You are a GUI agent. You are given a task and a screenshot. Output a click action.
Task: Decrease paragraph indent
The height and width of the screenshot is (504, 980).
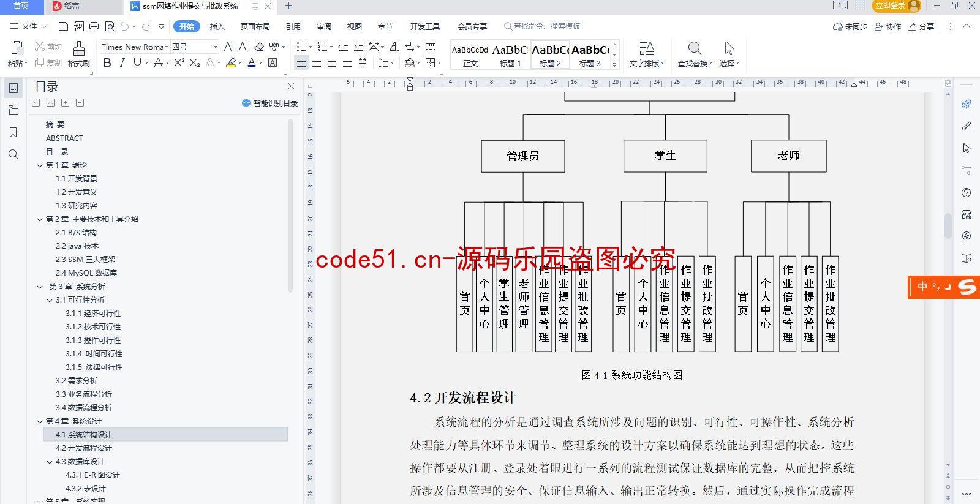click(343, 47)
